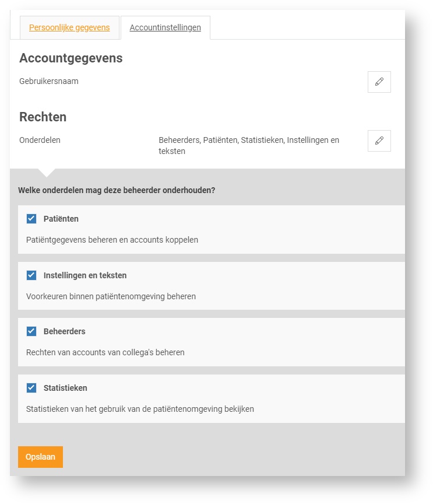Disable the Beheerders checkbox
433x504 pixels.
pyautogui.click(x=31, y=331)
